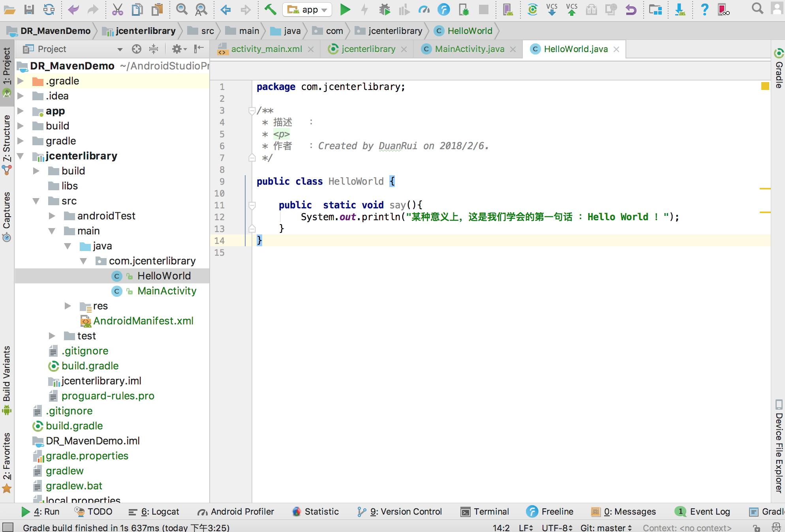The height and width of the screenshot is (532, 785).
Task: Expand the res folder
Action: [x=68, y=306]
